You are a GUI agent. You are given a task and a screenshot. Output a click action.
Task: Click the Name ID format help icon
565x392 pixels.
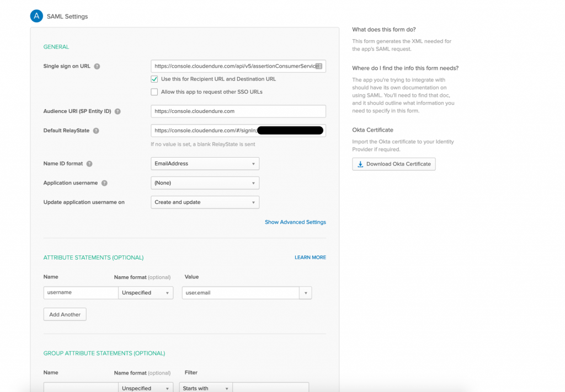90,163
